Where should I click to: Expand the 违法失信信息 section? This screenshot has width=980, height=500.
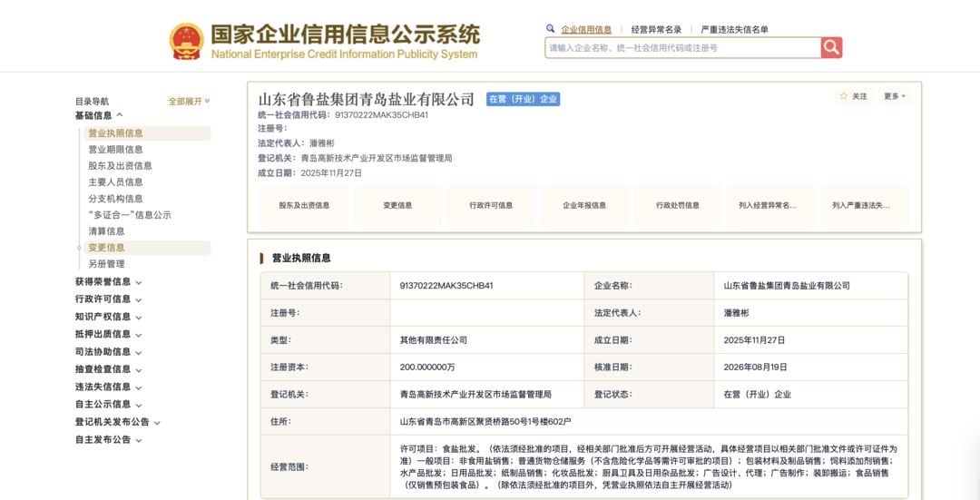point(109,387)
